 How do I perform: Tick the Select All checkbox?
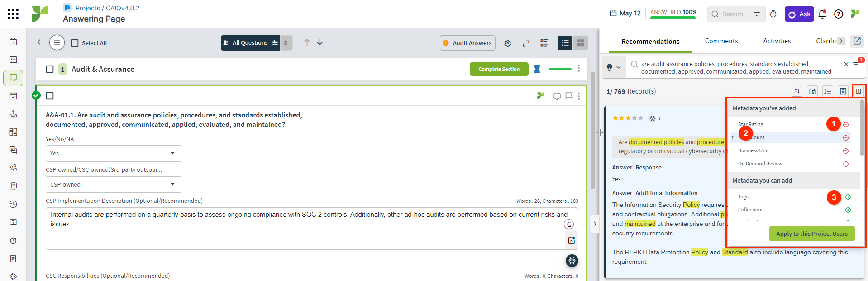tap(75, 43)
